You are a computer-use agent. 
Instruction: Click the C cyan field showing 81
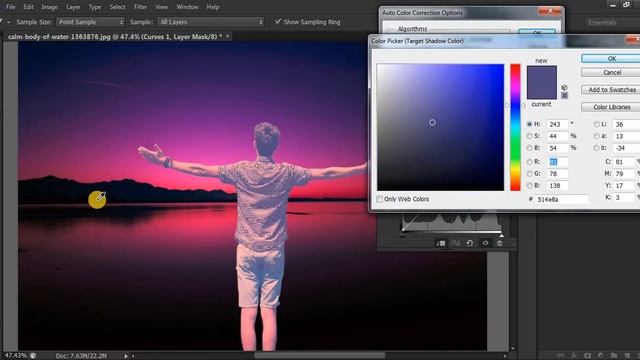click(x=625, y=162)
